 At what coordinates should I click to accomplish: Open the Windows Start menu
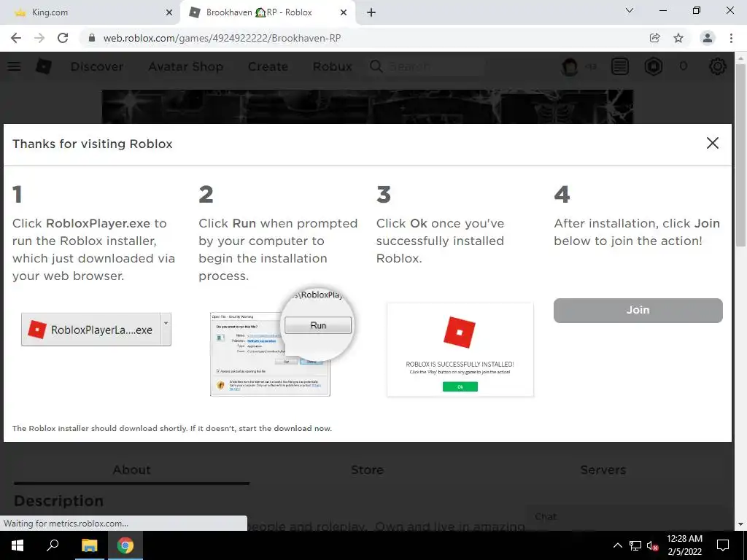tap(18, 545)
